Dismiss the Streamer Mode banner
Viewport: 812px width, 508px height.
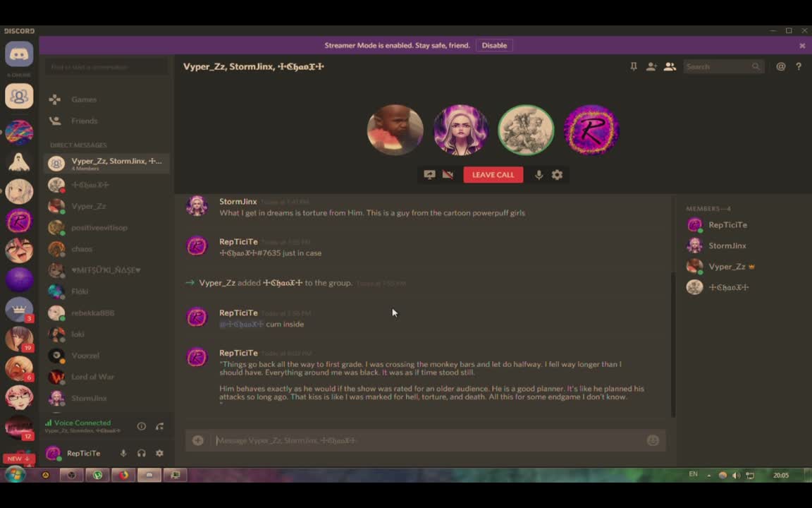click(x=802, y=46)
